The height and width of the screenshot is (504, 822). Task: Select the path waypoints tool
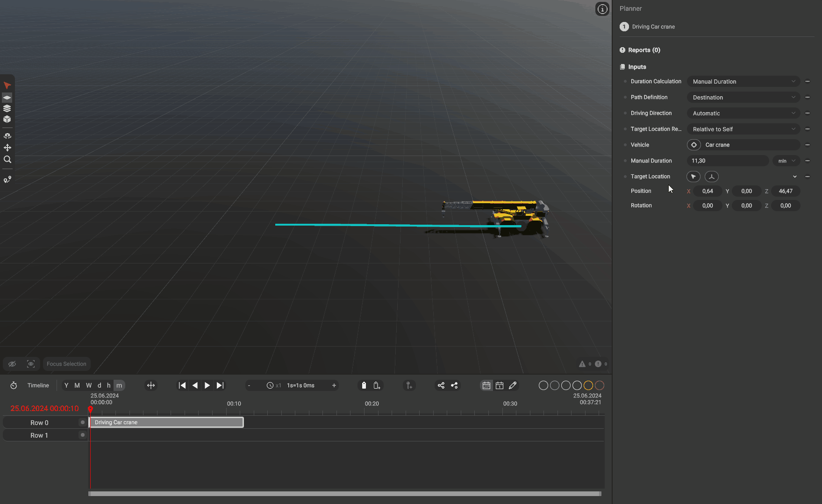[x=7, y=180]
